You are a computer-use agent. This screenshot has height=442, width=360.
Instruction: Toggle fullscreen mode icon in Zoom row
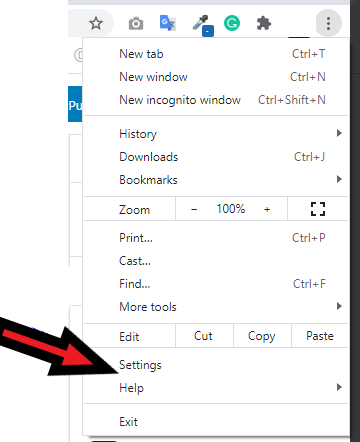tap(318, 209)
